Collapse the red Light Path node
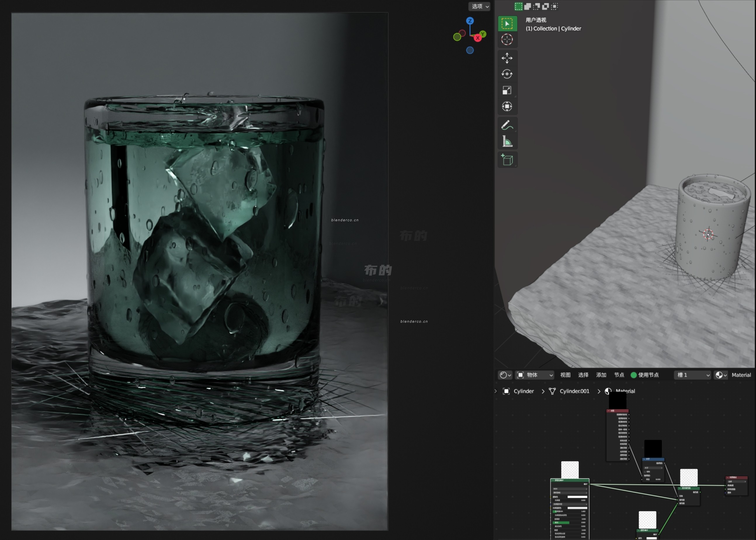Viewport: 756px width, 540px height. pos(609,411)
